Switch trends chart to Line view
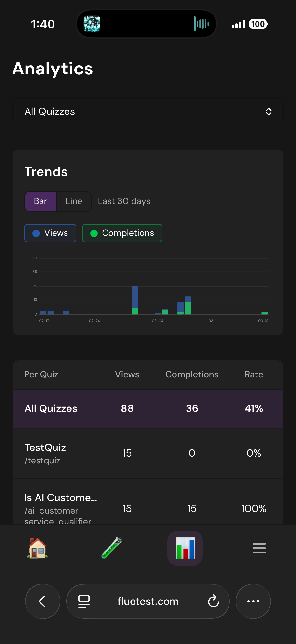Screen dimensions: 296x644 [74, 201]
